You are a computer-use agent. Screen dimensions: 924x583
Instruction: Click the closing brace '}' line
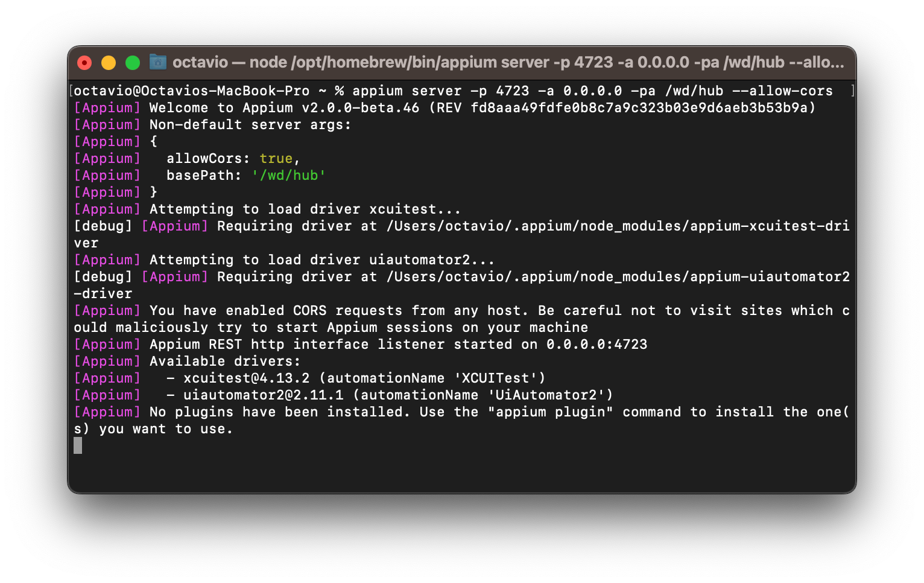(x=115, y=192)
